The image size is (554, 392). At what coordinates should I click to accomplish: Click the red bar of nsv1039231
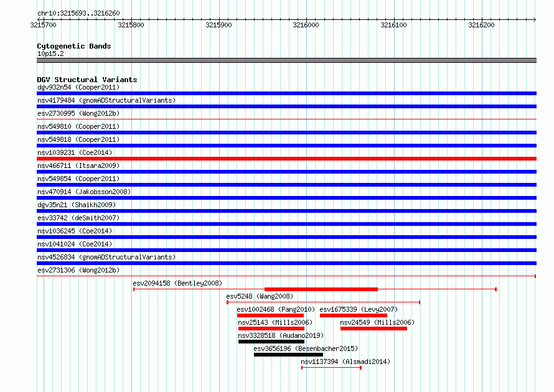286,159
